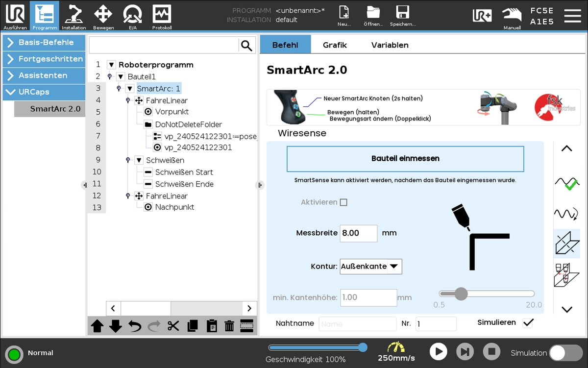Click the Geschwindigkeit speed slider
The height and width of the screenshot is (368, 588).
click(x=318, y=348)
